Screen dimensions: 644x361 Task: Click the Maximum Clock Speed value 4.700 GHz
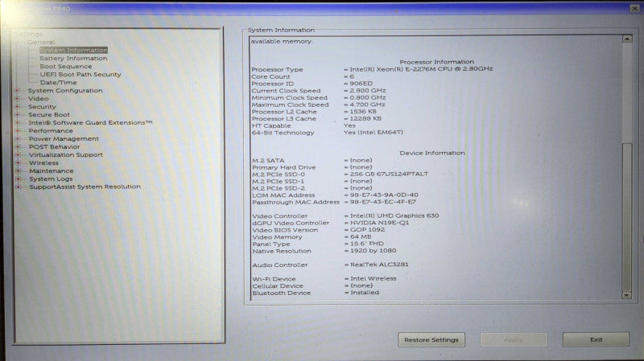(368, 105)
